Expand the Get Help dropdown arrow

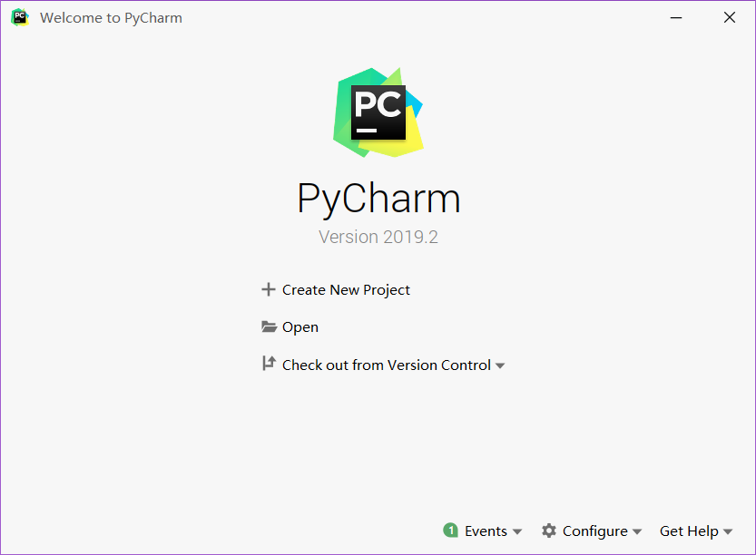coord(728,531)
